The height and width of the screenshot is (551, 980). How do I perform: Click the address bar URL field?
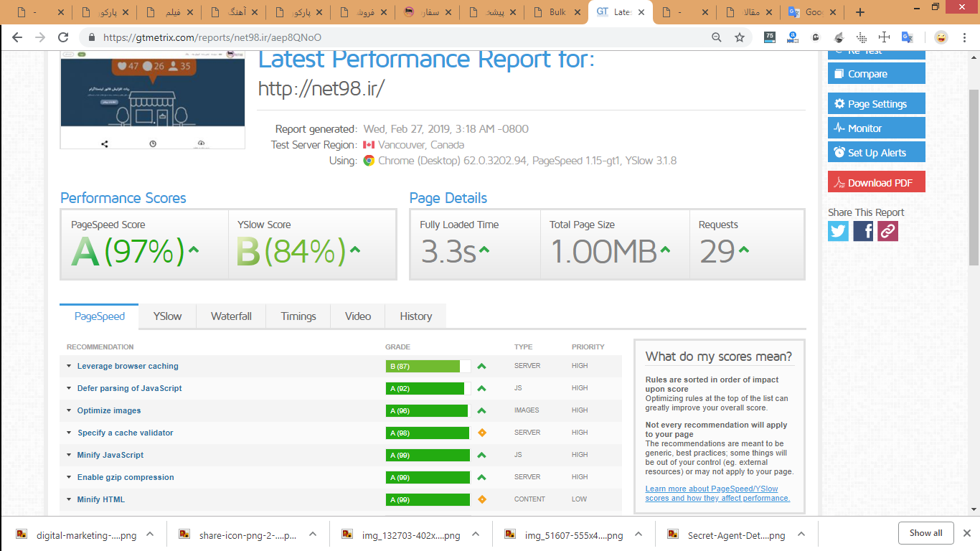point(402,37)
